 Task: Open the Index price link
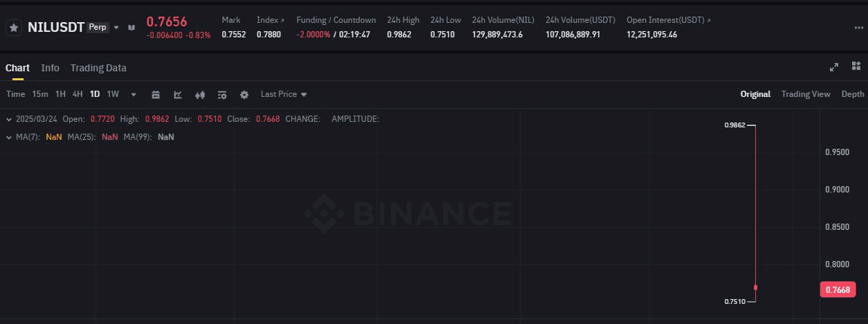pyautogui.click(x=271, y=20)
